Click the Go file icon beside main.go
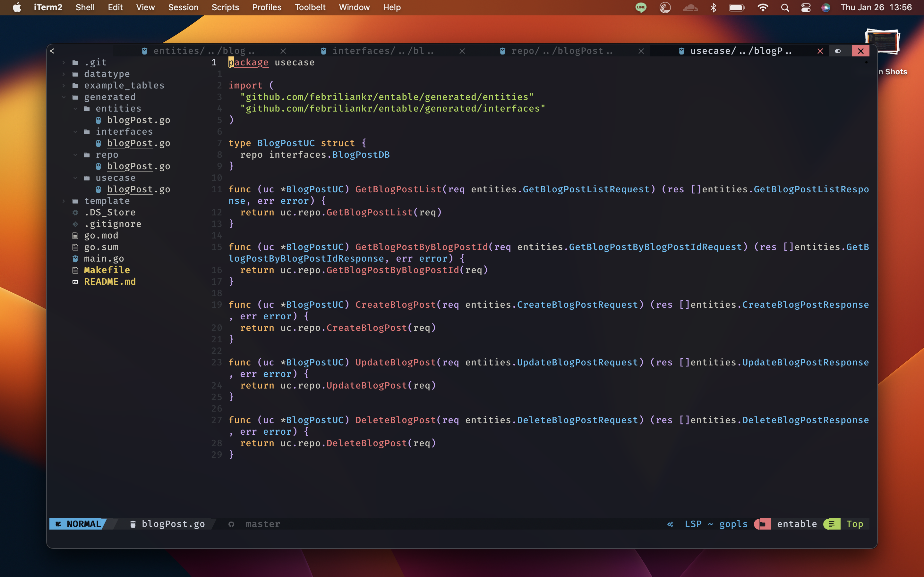This screenshot has height=577, width=924. pos(75,259)
